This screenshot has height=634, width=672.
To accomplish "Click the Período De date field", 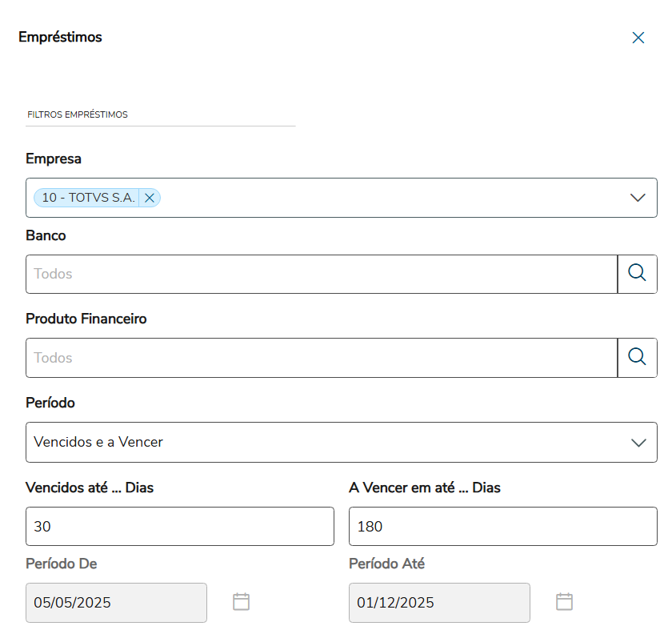I will click(x=116, y=602).
